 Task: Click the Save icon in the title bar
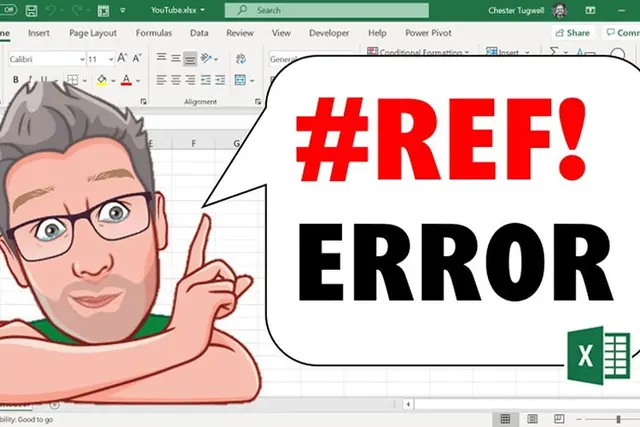31,10
